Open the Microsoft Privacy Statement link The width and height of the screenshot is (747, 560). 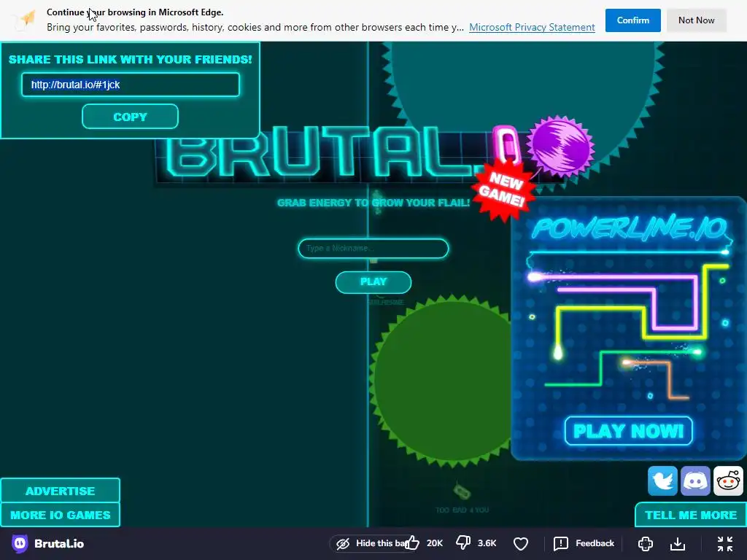tap(532, 27)
